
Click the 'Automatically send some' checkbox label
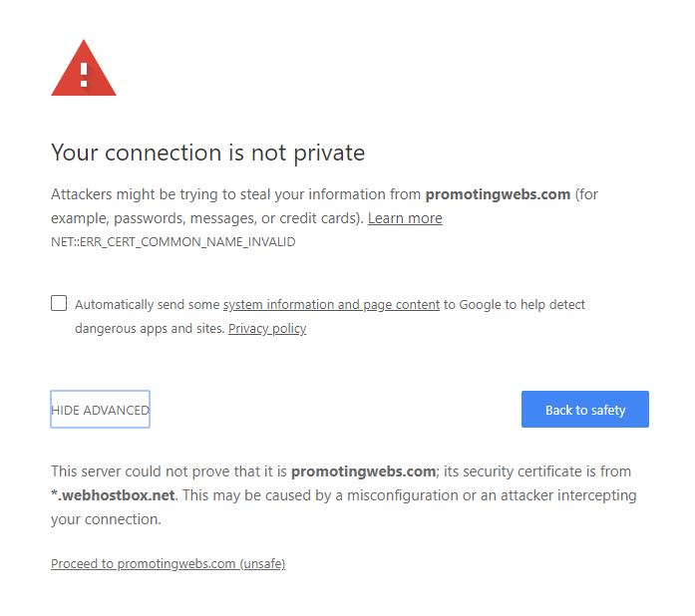(148, 305)
